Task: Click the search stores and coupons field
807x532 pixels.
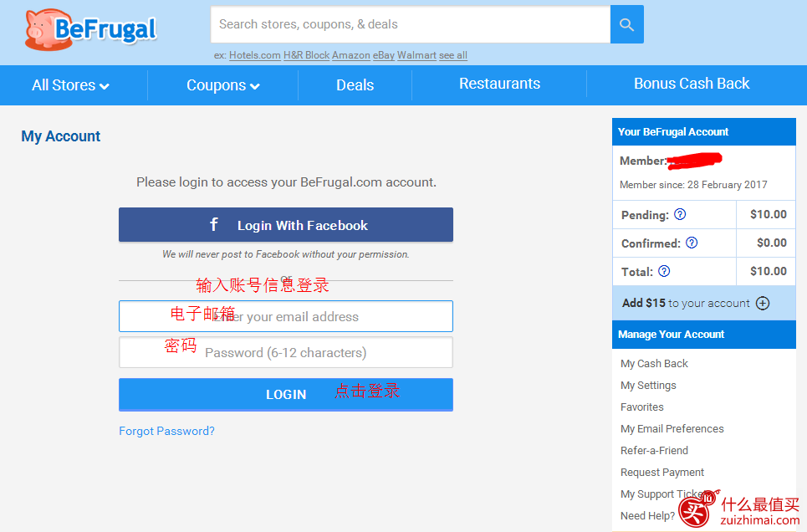Action: coord(411,24)
